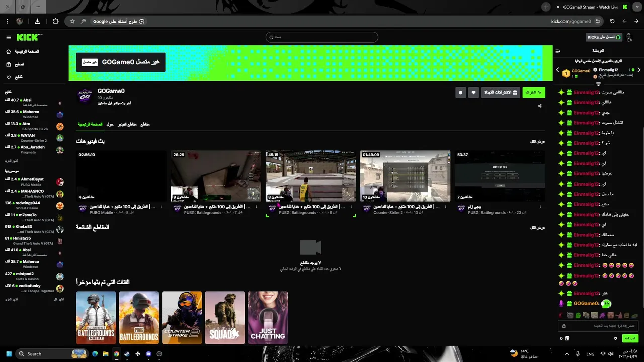
Task: Open the GOGame0 channel avatar
Action: (x=85, y=96)
